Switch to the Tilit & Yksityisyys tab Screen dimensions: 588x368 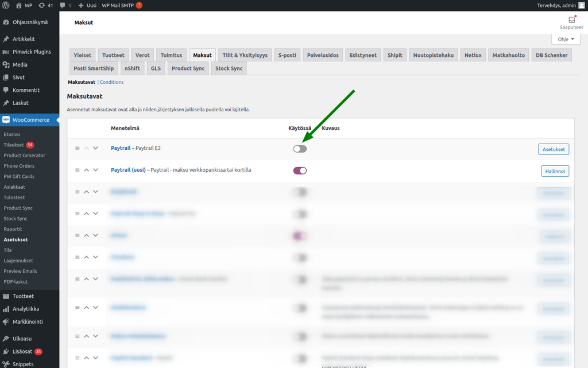[x=245, y=55]
